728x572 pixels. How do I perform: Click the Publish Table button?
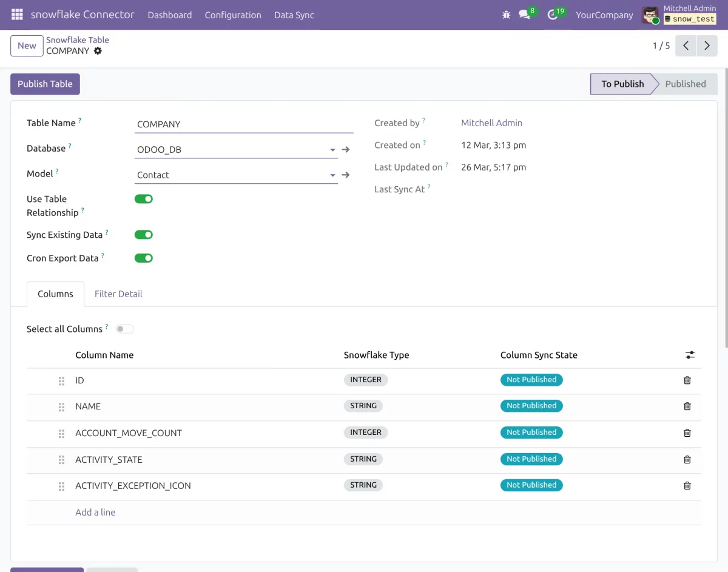click(x=45, y=84)
